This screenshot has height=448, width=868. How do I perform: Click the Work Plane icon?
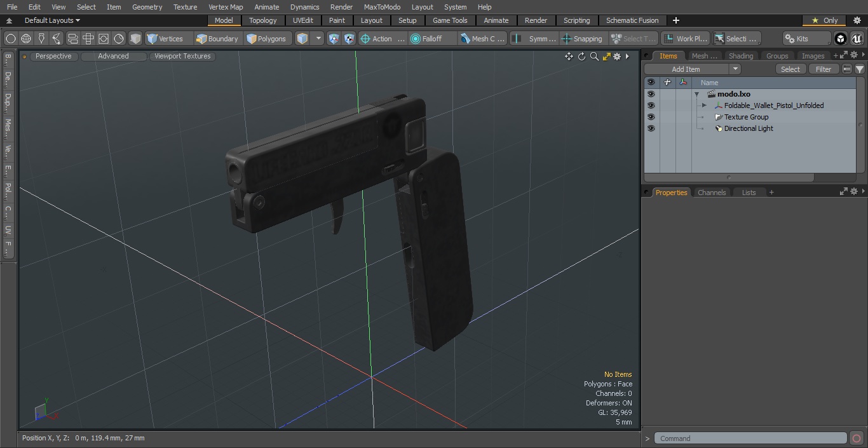click(668, 39)
